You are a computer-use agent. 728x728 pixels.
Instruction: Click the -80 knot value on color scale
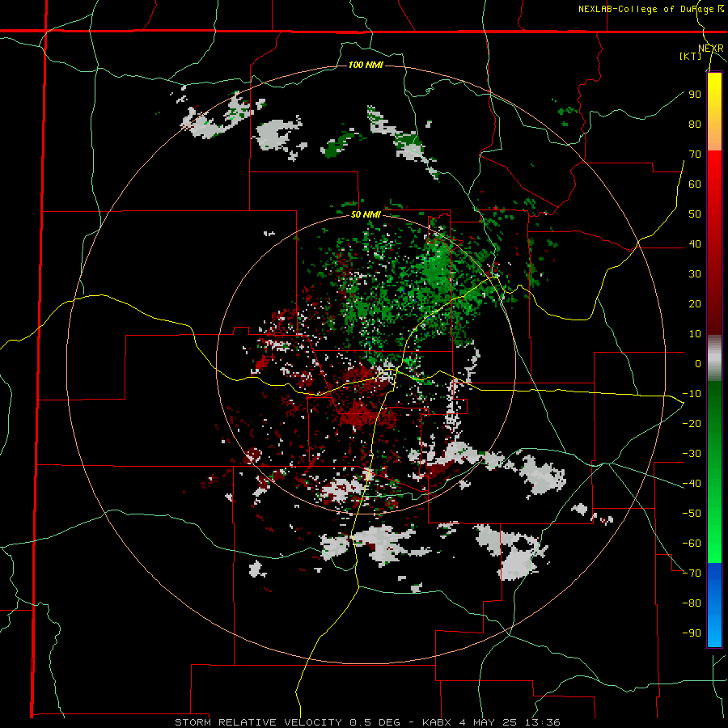[x=692, y=603]
